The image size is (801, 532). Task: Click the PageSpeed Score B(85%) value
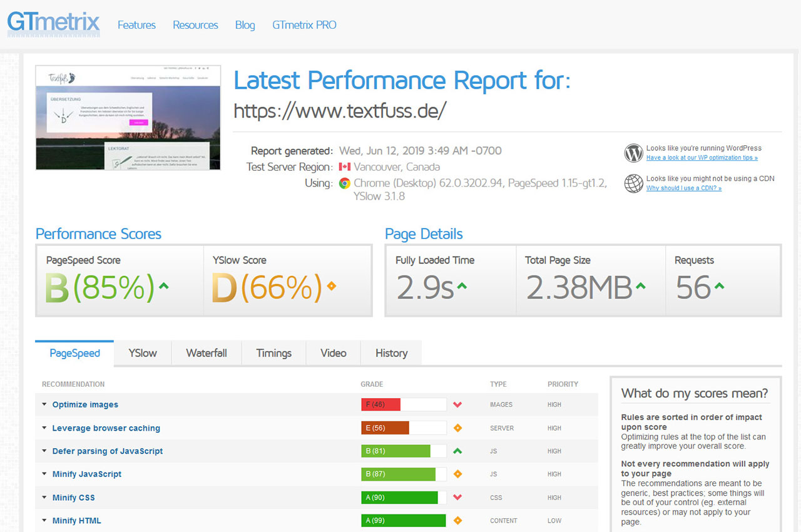tap(100, 287)
